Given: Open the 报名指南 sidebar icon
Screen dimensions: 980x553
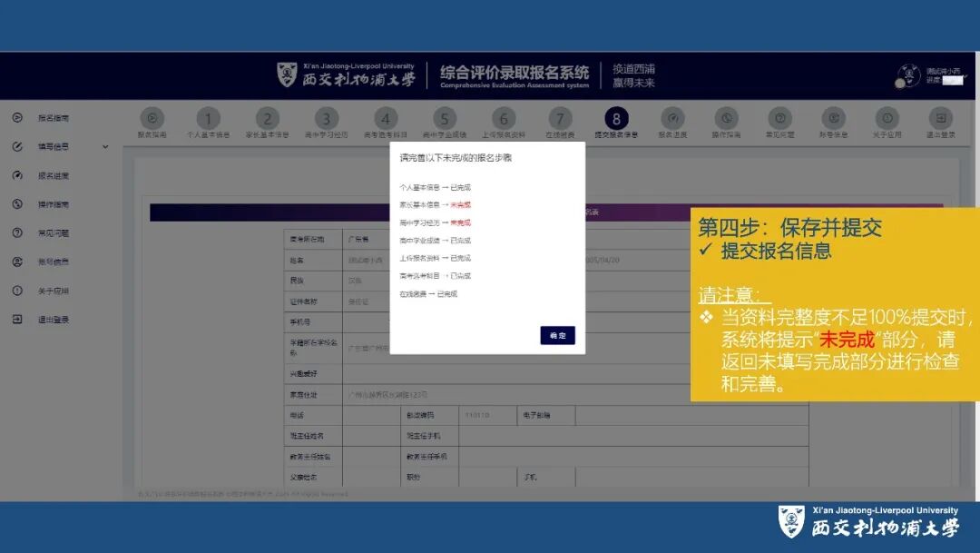Looking at the screenshot, I should point(15,117).
